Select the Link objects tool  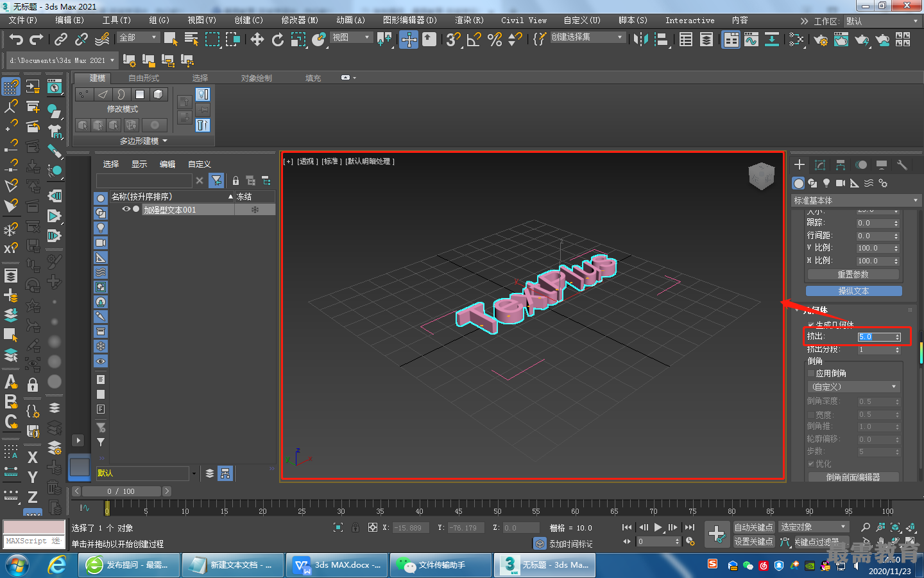click(x=61, y=40)
